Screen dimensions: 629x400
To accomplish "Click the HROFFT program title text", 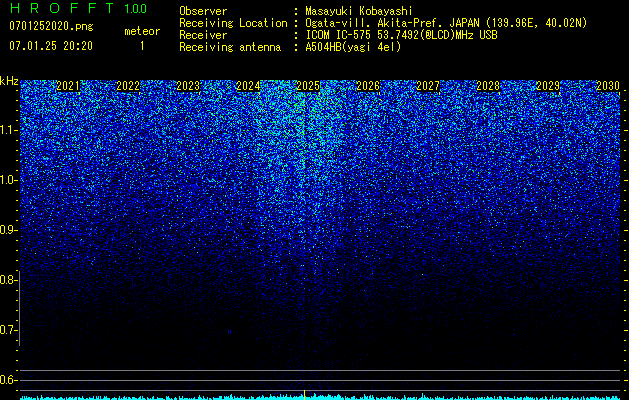I will pos(62,8).
